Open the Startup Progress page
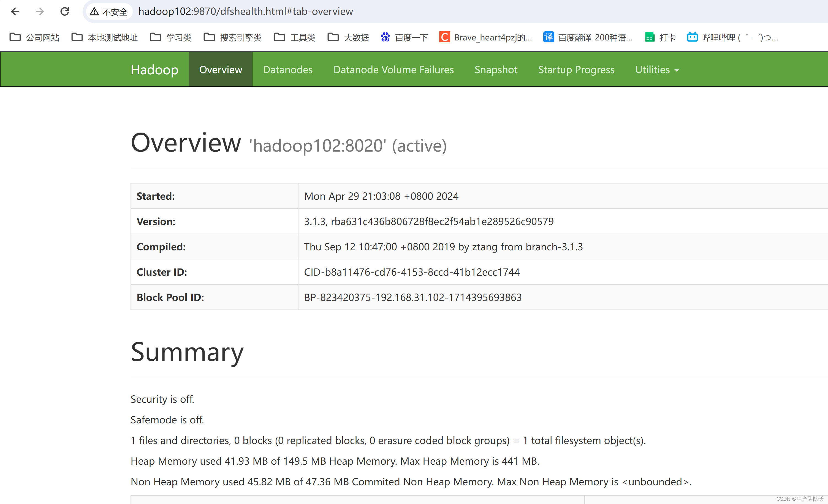Screen dimensions: 828x504 (x=576, y=70)
